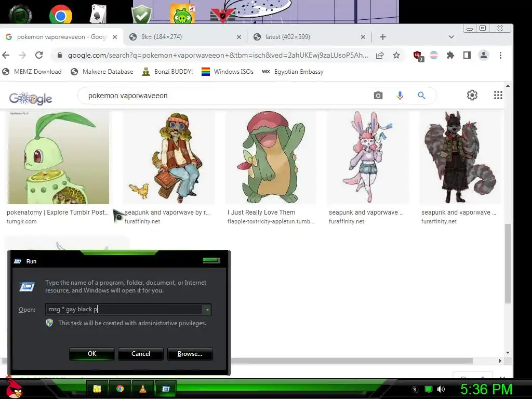Open the hippie man seapunk image result
The image size is (532, 399).
[x=169, y=158]
